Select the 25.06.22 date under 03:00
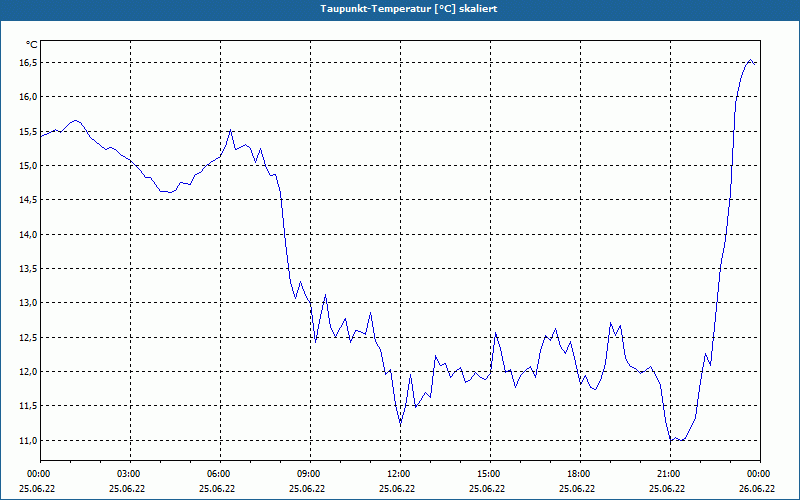The width and height of the screenshot is (800, 500). coord(127,489)
